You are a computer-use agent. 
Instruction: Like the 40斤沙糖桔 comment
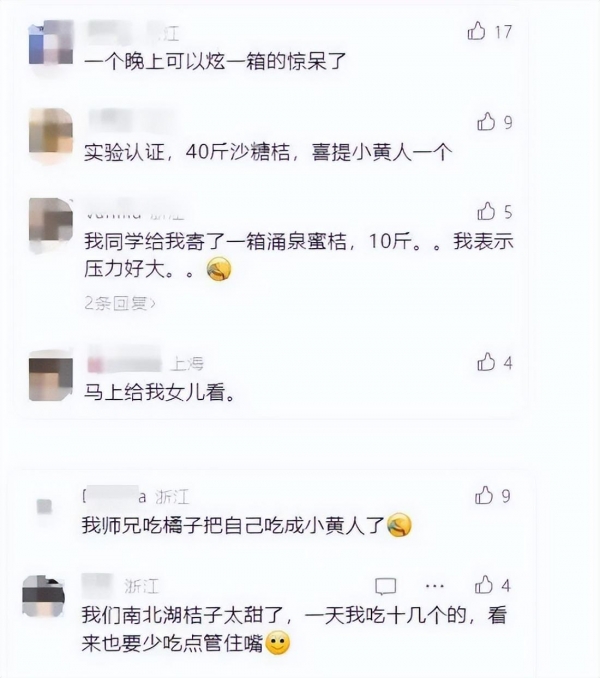coord(486,122)
